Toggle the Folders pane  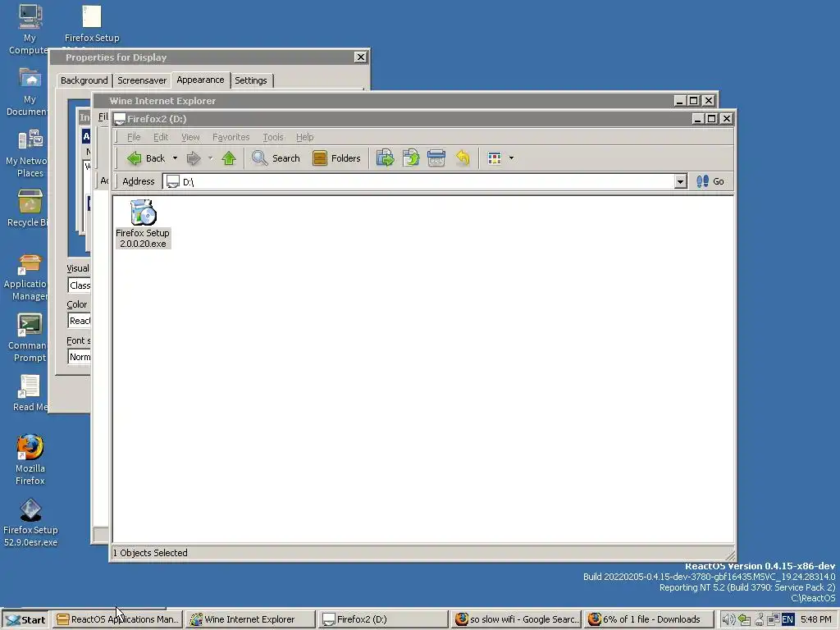click(336, 158)
